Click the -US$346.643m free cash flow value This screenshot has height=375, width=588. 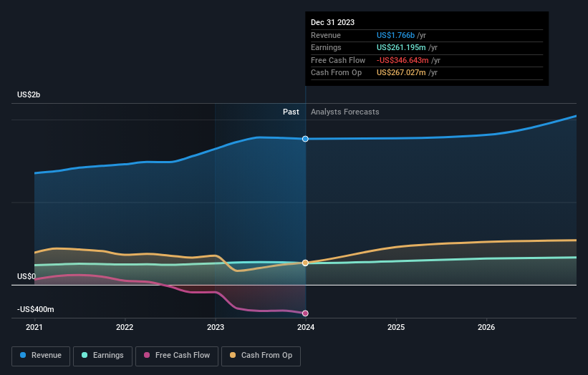click(403, 60)
